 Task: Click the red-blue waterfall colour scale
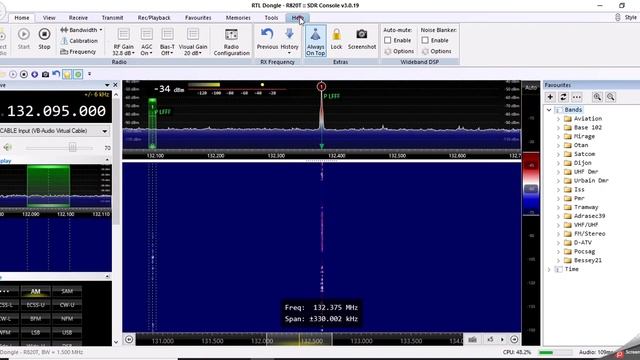pyautogui.click(x=531, y=184)
